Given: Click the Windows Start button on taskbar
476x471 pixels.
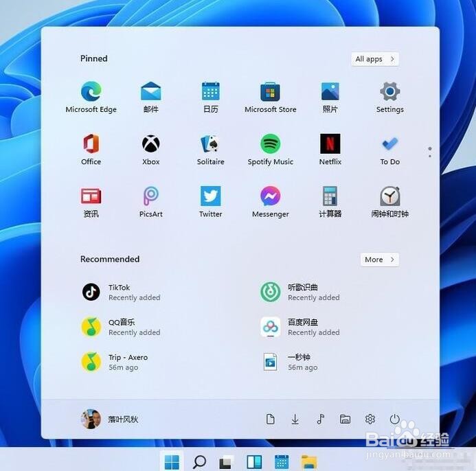Looking at the screenshot, I should (172, 463).
